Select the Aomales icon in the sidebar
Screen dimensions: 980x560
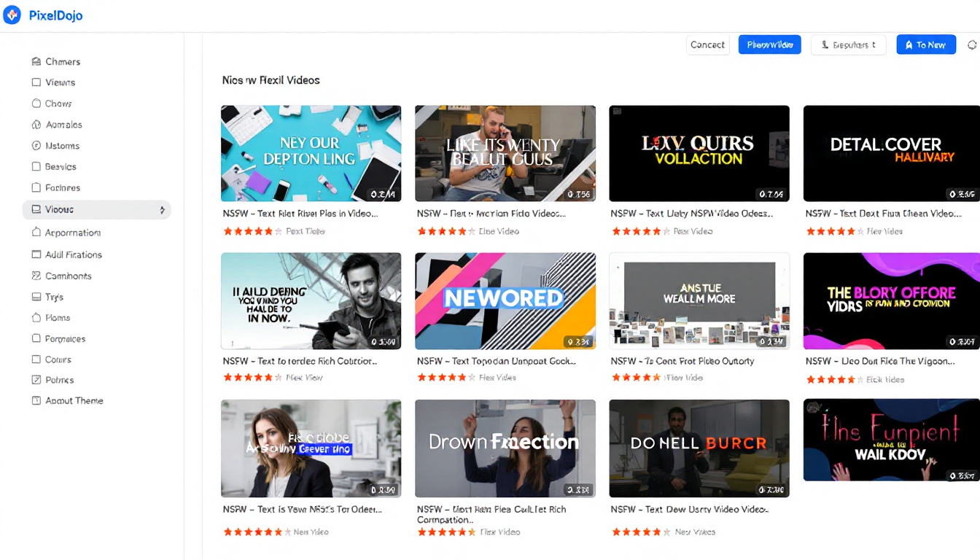35,124
